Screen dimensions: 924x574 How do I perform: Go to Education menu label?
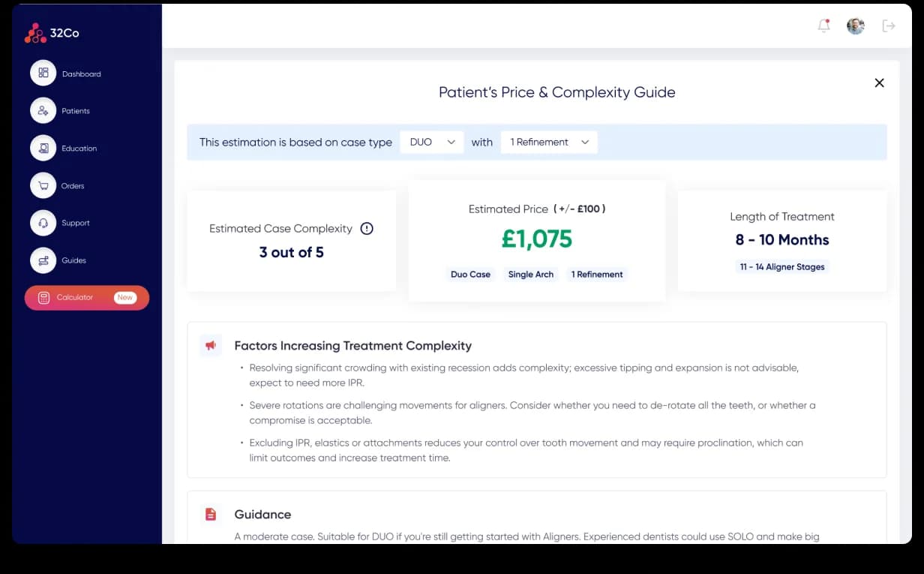tap(79, 149)
